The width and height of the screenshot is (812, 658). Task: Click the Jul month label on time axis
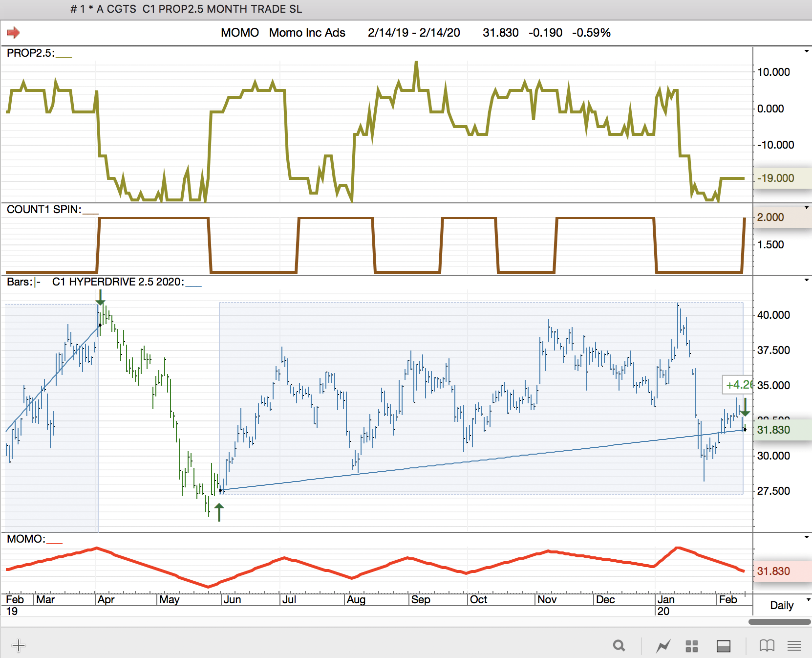click(x=289, y=599)
